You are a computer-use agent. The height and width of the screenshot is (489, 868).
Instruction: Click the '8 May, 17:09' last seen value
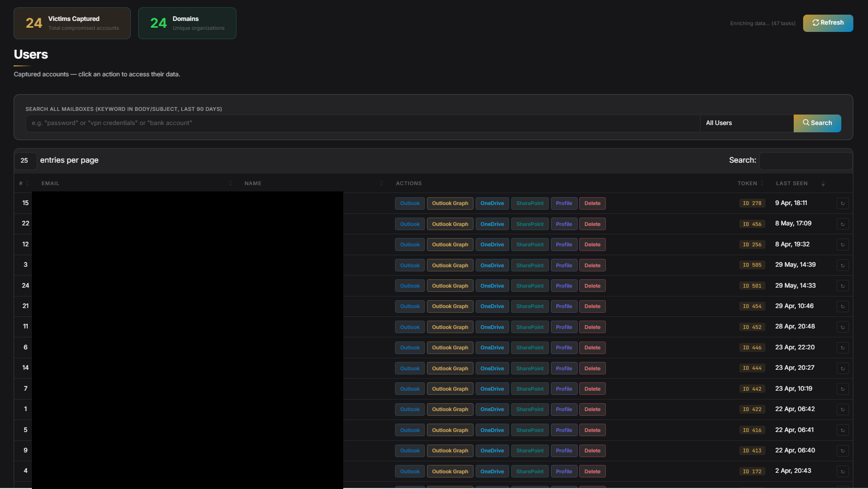click(793, 223)
